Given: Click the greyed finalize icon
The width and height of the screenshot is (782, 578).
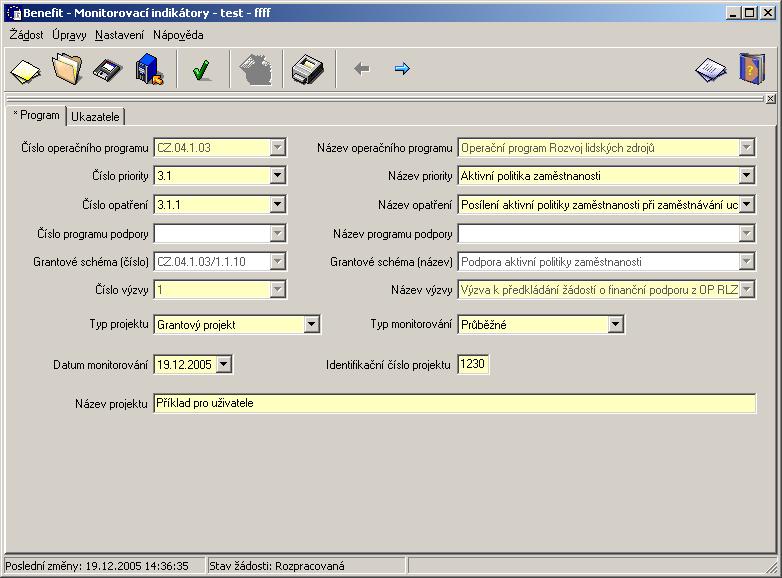Looking at the screenshot, I should (x=256, y=69).
